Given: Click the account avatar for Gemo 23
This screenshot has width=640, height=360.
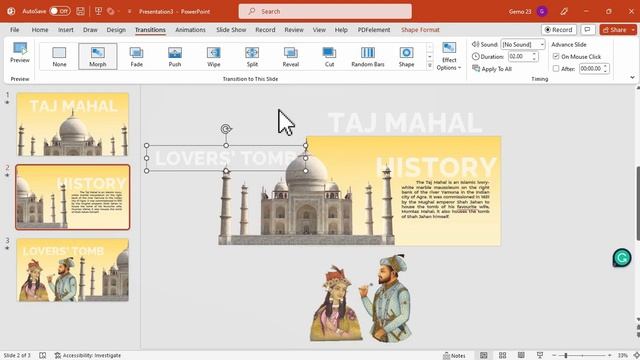Looking at the screenshot, I should tap(542, 11).
